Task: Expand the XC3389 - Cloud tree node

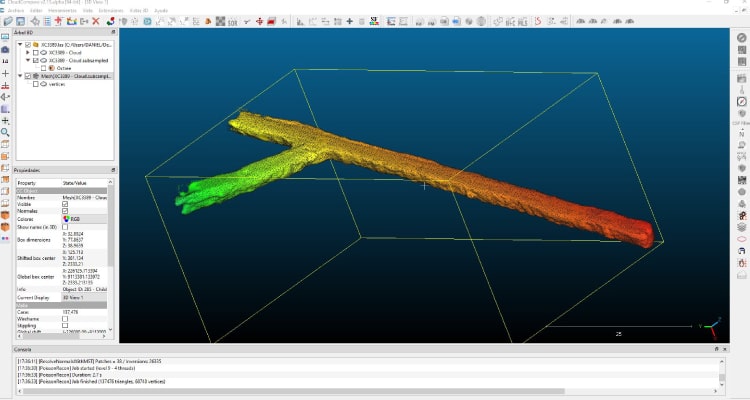Action: (x=28, y=53)
